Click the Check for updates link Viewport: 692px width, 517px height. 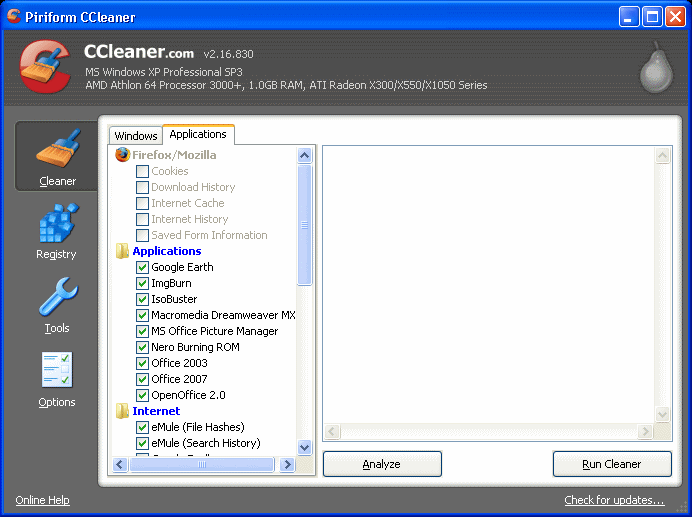[x=614, y=500]
